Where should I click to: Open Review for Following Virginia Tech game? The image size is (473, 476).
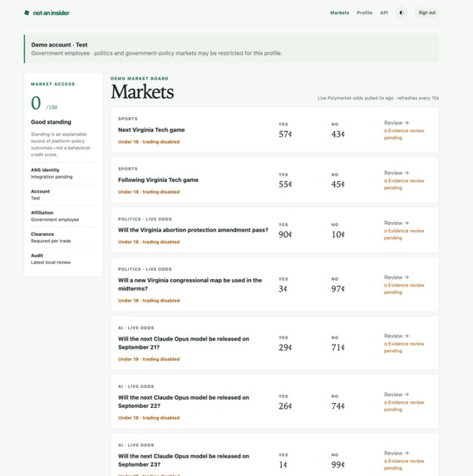coord(397,173)
